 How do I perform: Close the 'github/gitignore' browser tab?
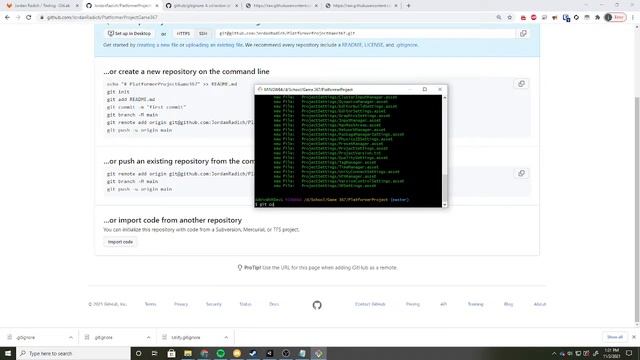click(x=236, y=6)
